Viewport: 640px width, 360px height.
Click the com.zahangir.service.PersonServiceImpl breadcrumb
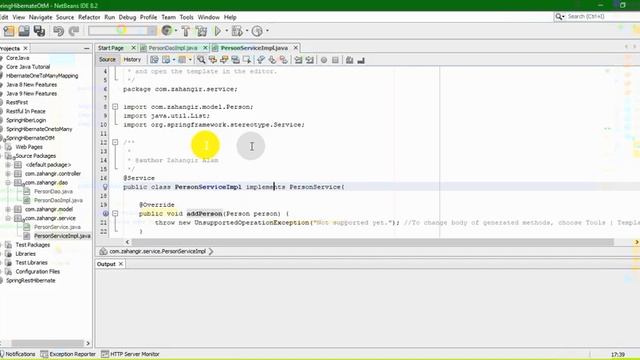pos(158,251)
